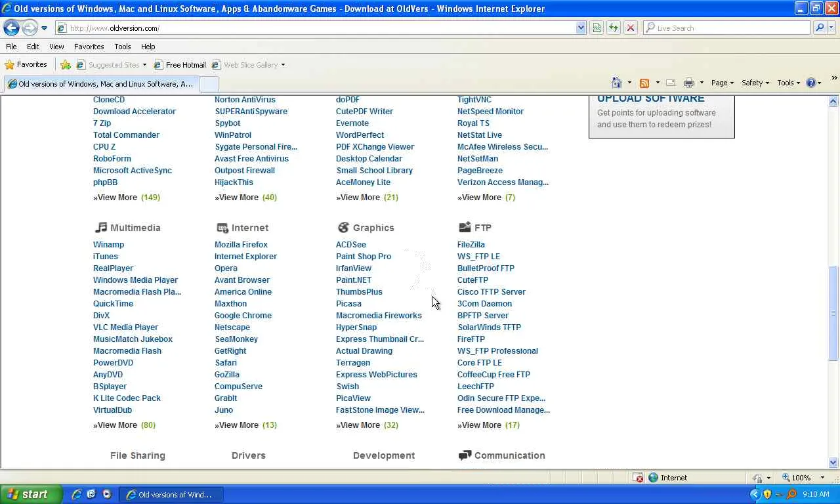Click the music note Multimedia icon
This screenshot has width=840, height=504.
tap(100, 227)
